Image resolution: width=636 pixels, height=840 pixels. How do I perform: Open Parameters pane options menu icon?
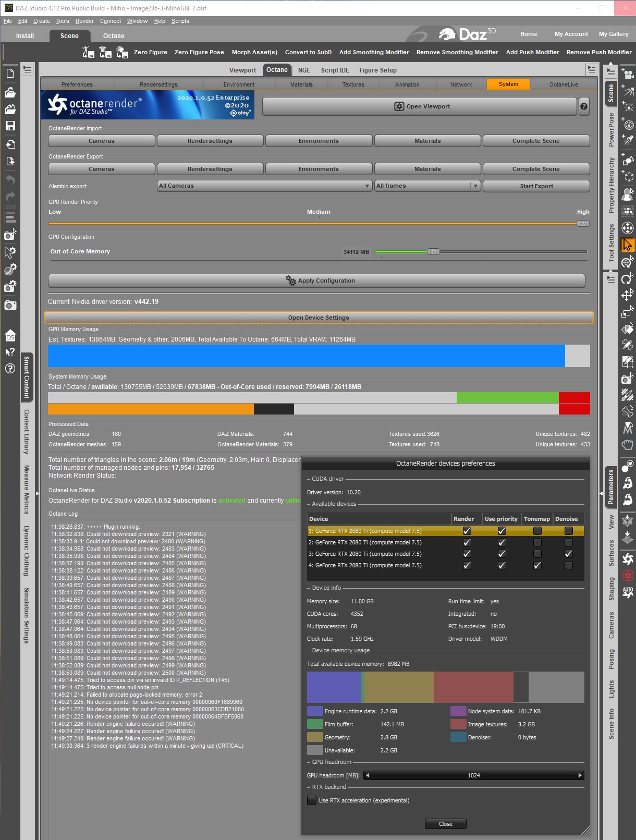point(610,279)
